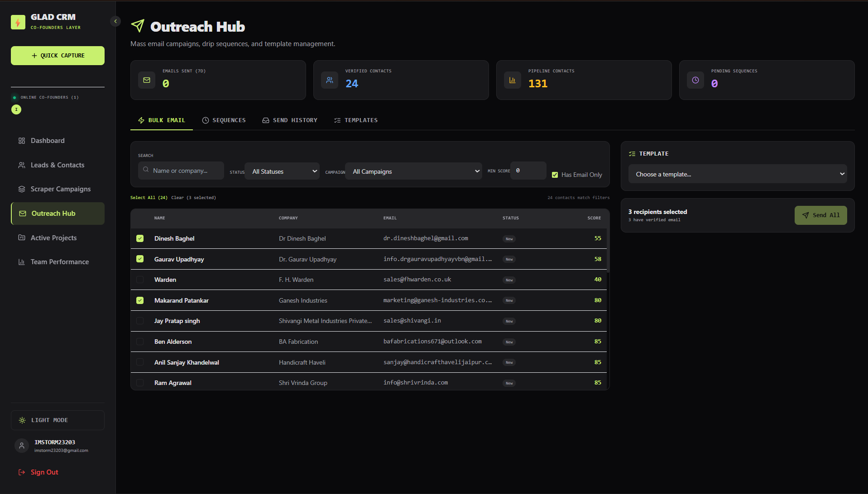Screen dimensions: 868x494
Task: Click the Pipeline Contacts chart icon
Action: coord(513,80)
